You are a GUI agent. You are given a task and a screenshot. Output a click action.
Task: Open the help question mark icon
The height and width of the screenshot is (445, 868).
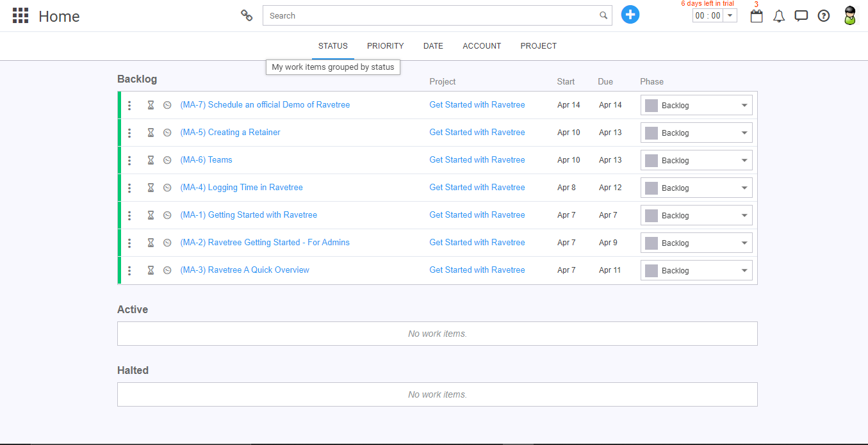click(x=824, y=16)
